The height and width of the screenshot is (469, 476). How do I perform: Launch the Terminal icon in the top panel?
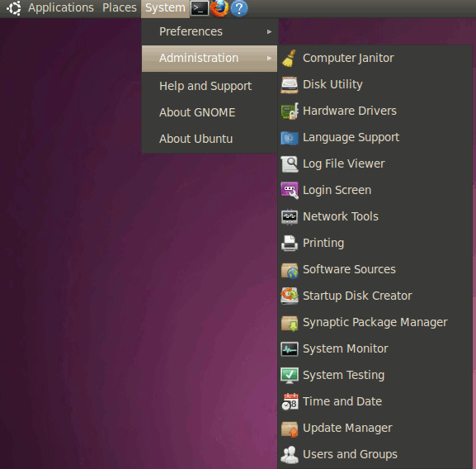(x=200, y=8)
